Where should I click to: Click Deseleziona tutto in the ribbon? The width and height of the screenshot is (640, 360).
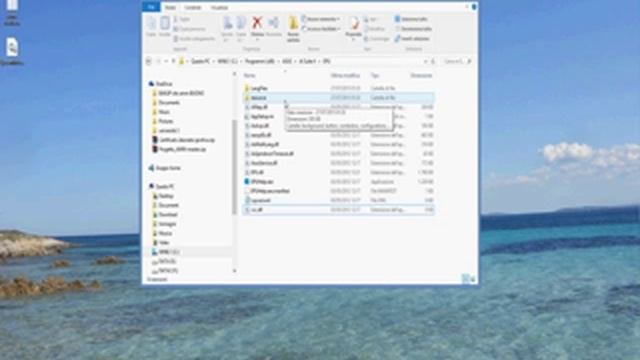[x=413, y=29]
